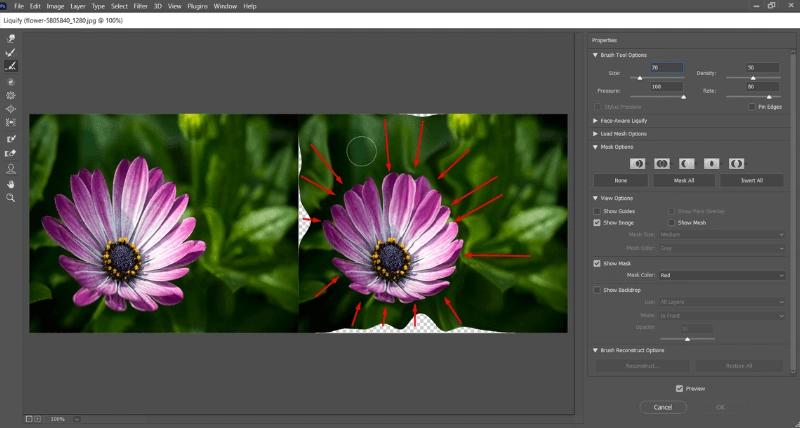Adjust the Rate slider

click(753, 96)
